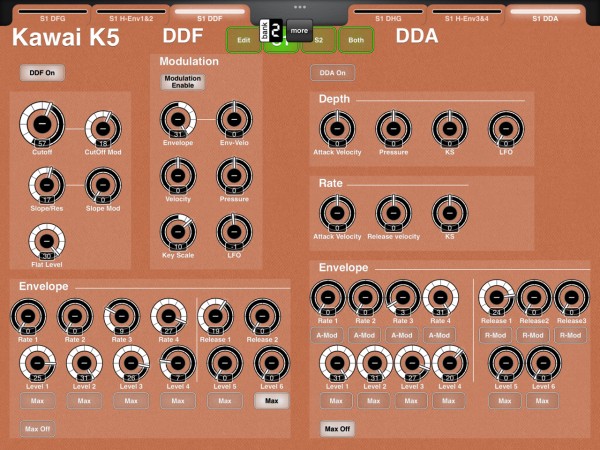Click the DDA envelope Level 6 knob
This screenshot has height=450, width=600.
pos(543,364)
